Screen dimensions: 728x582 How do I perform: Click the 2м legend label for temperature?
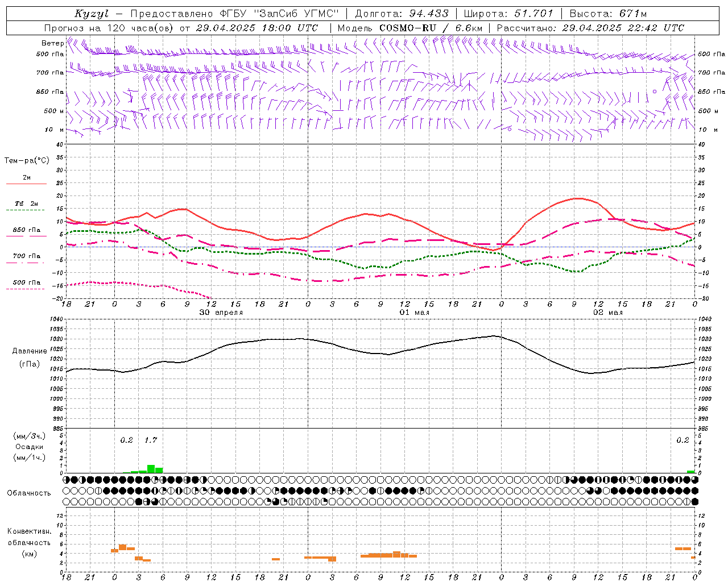(x=27, y=177)
